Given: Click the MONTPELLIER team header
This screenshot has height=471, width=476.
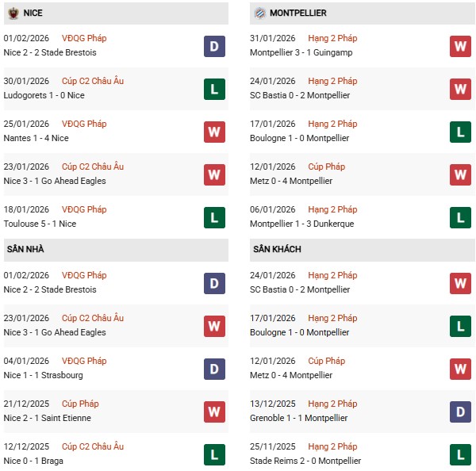Looking at the screenshot, I should click(297, 13).
